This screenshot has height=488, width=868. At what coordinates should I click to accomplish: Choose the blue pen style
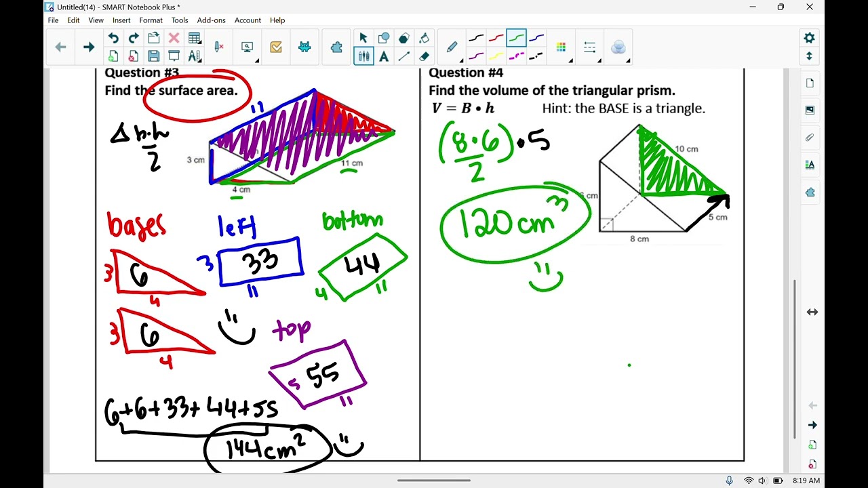coord(536,38)
